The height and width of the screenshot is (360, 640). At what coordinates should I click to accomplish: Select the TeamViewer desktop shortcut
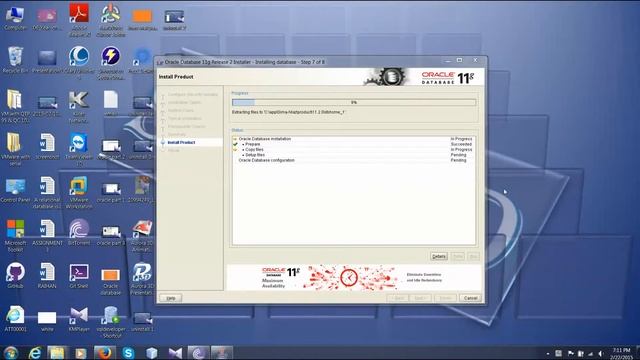78,149
